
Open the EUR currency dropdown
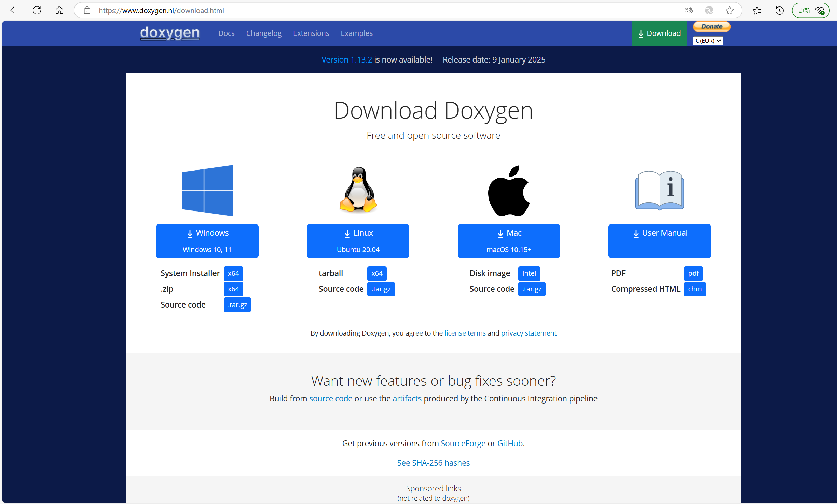point(708,41)
